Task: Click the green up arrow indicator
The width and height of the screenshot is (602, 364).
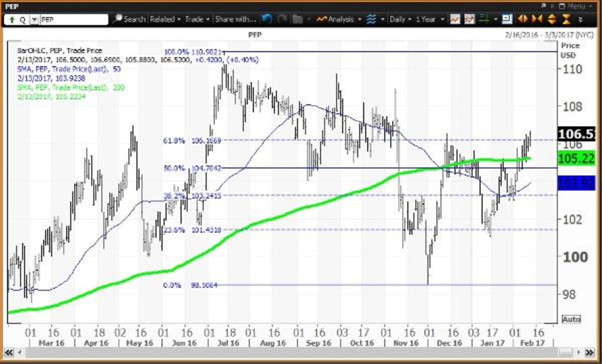Action: coord(12,20)
